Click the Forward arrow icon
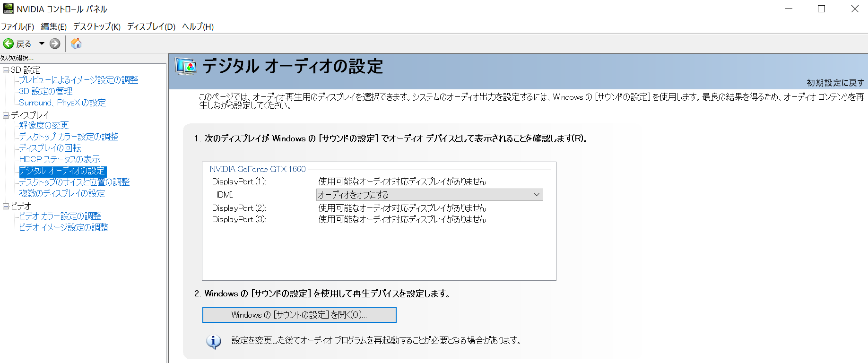The width and height of the screenshot is (868, 363). [55, 43]
